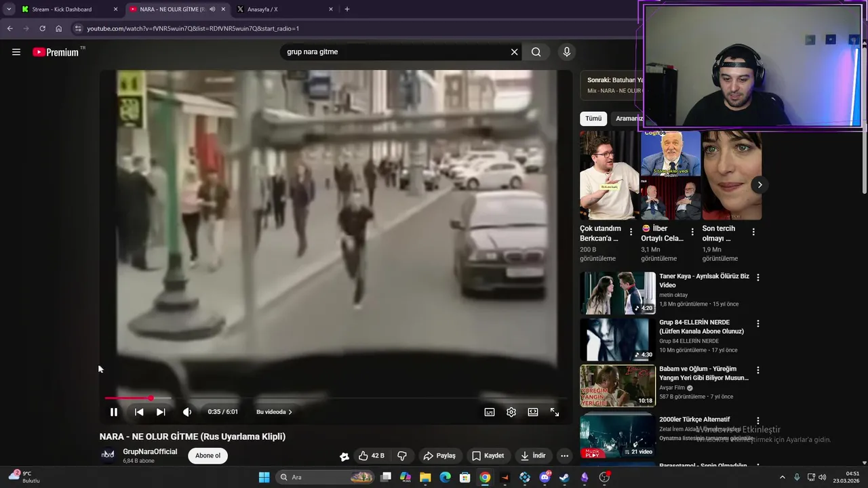
Task: Open the YouTube guide hamburger menu
Action: 16,52
